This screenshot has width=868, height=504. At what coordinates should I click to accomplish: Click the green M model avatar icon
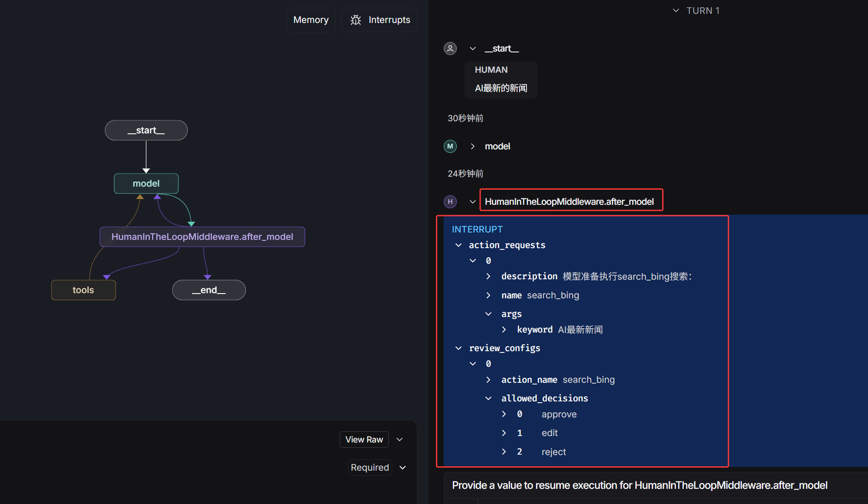point(450,146)
